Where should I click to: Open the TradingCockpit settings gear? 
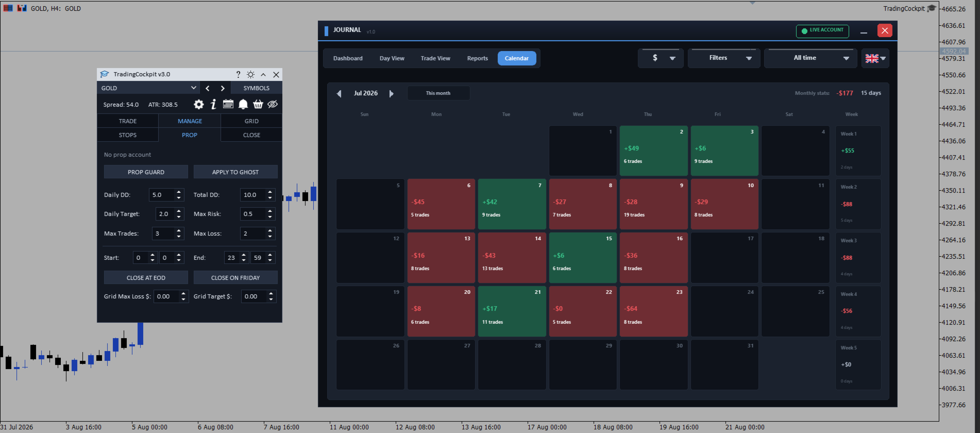(x=198, y=105)
